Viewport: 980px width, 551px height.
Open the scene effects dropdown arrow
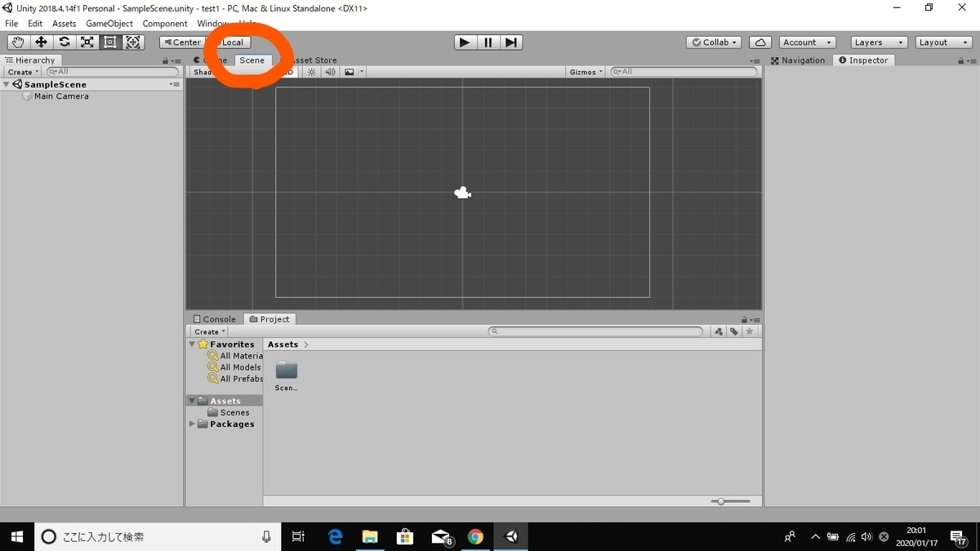click(x=362, y=72)
